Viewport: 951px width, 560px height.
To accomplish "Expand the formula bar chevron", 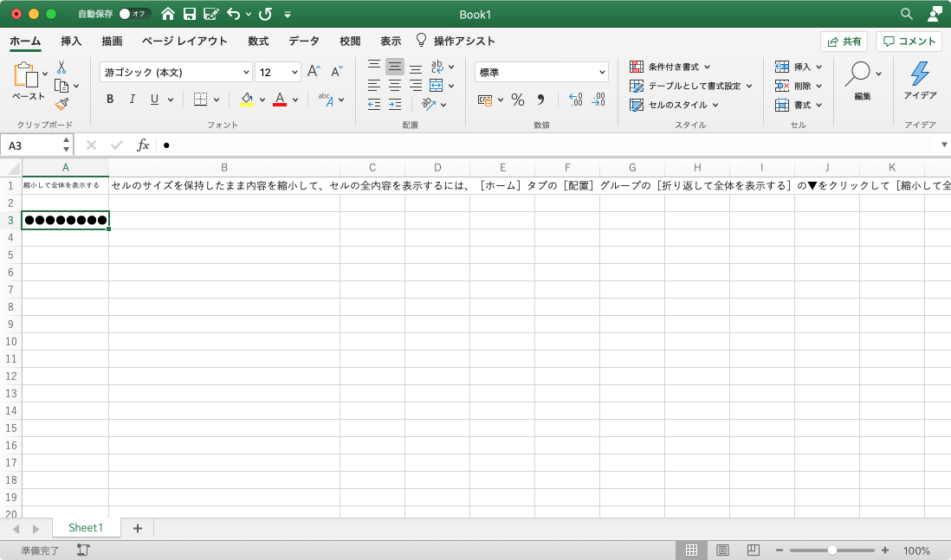I will pos(944,145).
